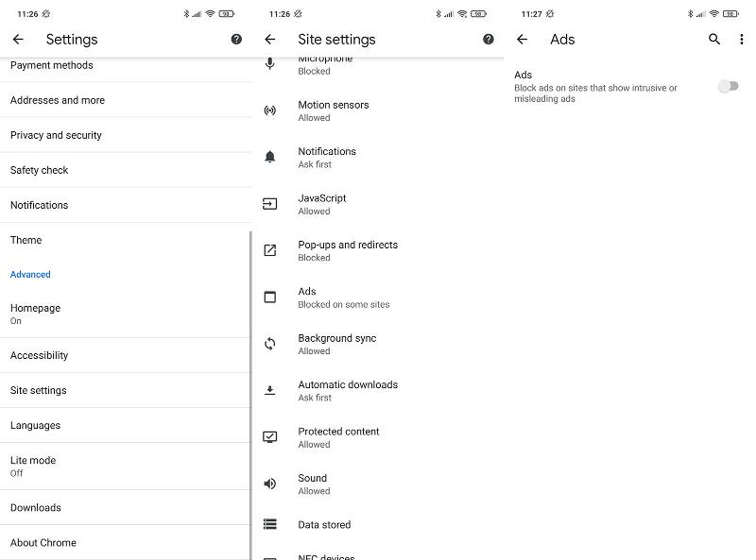Tap the Notifications bell icon
This screenshot has height=560, width=756.
tap(270, 157)
